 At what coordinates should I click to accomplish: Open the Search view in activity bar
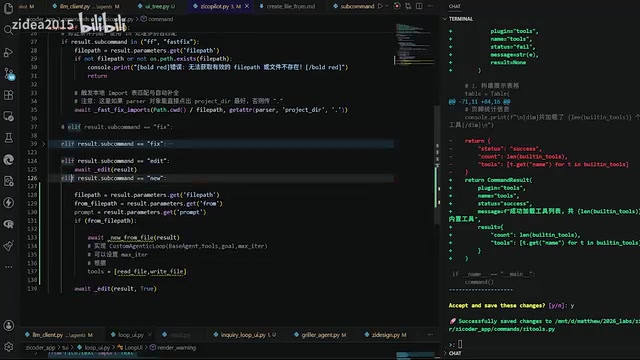click(x=8, y=30)
